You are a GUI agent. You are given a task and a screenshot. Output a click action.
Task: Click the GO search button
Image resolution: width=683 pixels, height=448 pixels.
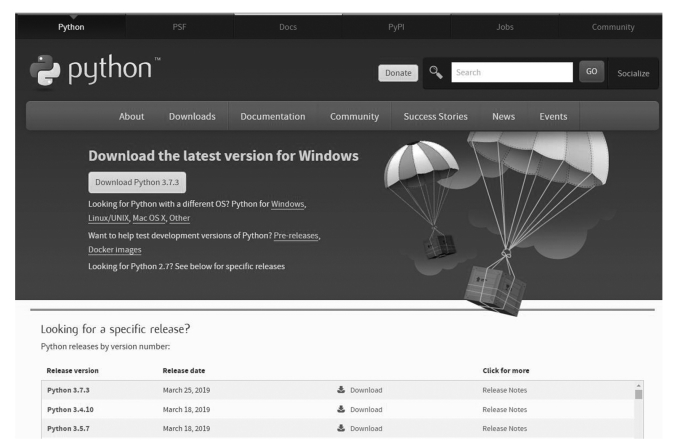tap(592, 71)
